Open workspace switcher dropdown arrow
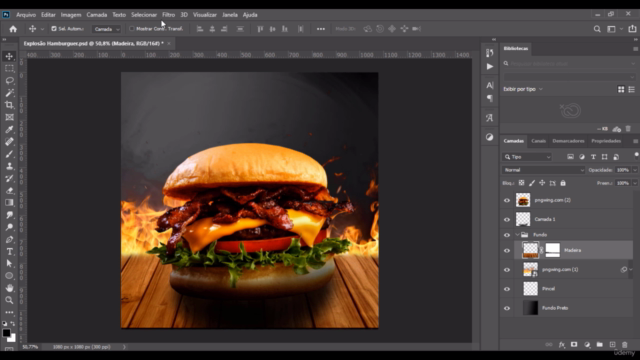 [x=621, y=29]
